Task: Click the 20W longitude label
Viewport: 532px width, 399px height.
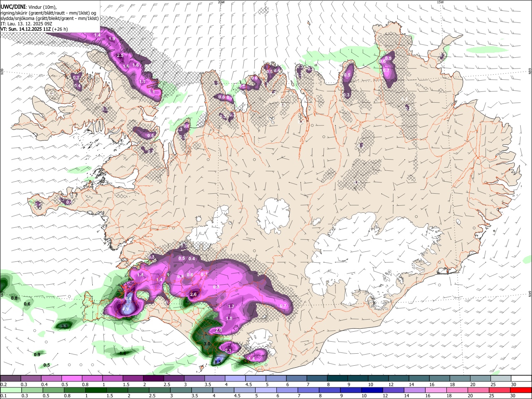Action: (x=221, y=2)
